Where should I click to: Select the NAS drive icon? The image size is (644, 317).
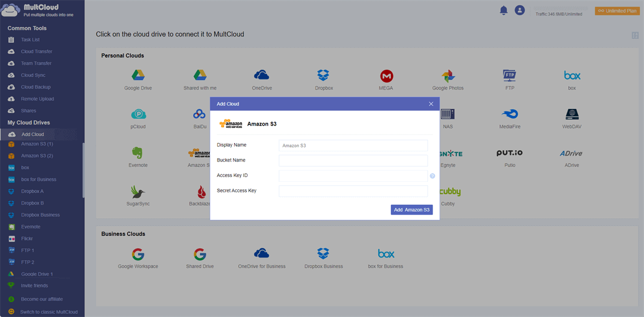click(x=448, y=114)
